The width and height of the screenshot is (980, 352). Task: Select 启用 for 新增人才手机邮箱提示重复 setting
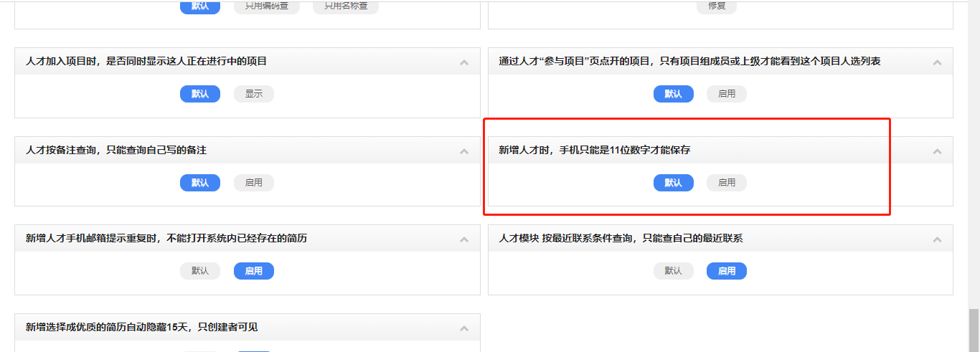[254, 271]
